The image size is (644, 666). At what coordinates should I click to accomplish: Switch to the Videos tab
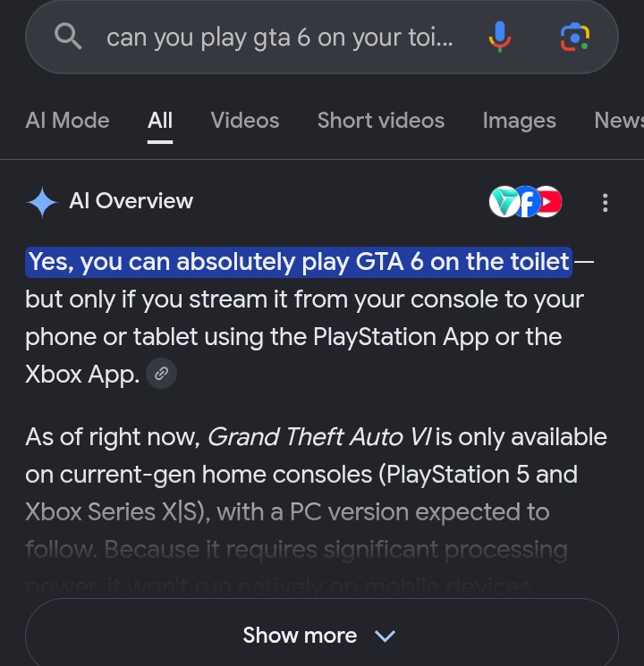[x=245, y=120]
